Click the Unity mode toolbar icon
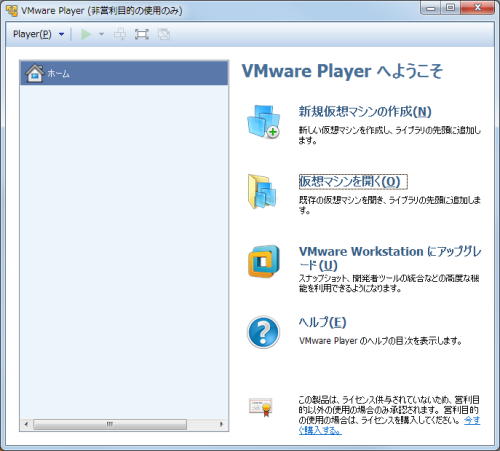The image size is (500, 451). click(164, 34)
